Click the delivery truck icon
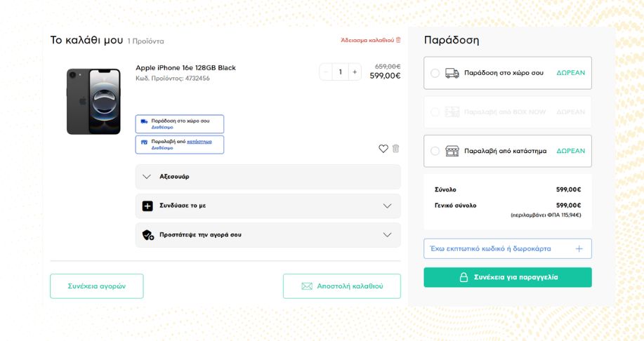The width and height of the screenshot is (644, 341). (452, 73)
